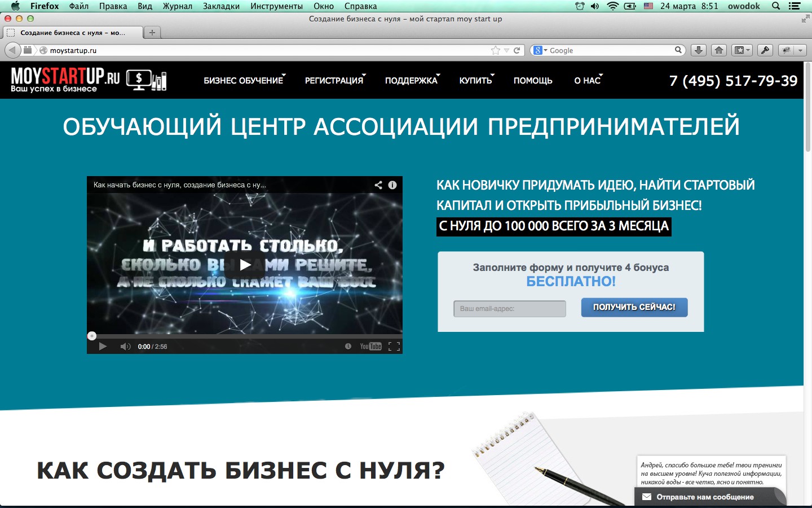Show the video info icon
Screen dimensions: 812x508
tap(392, 185)
